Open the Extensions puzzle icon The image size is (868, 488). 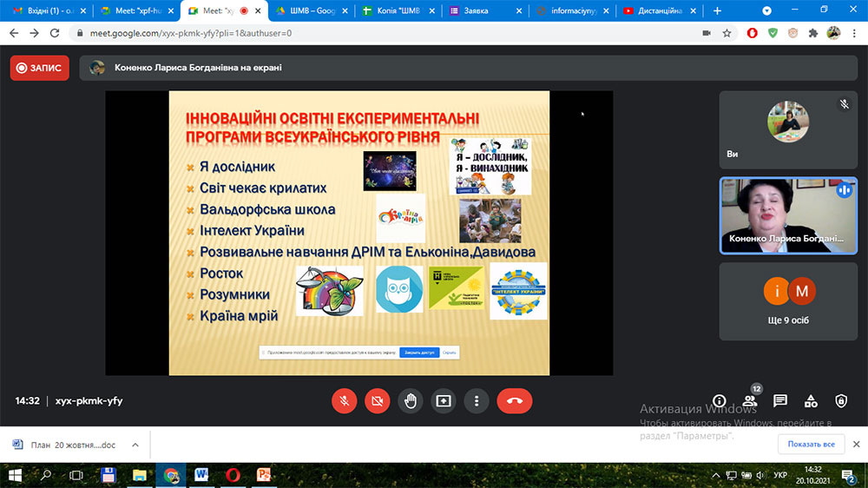(812, 33)
